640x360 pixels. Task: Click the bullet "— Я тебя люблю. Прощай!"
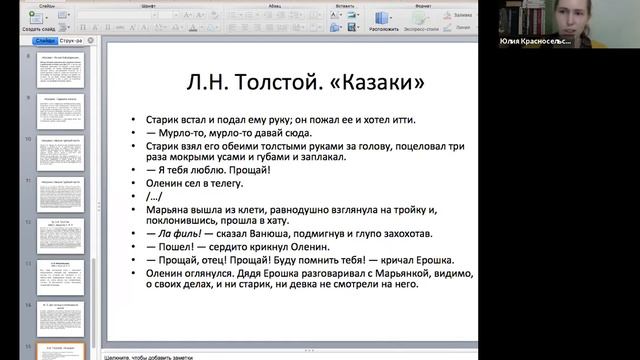(x=208, y=170)
